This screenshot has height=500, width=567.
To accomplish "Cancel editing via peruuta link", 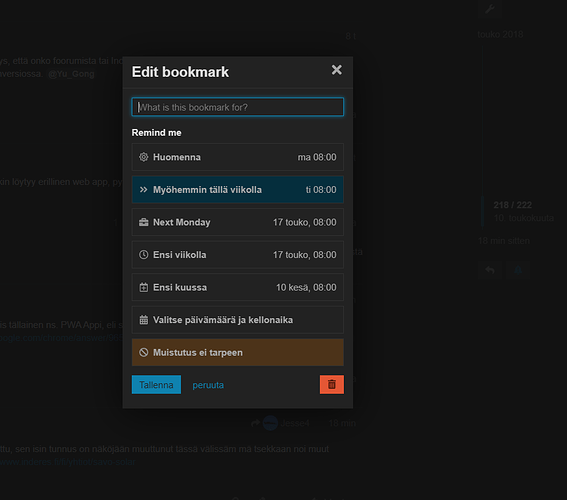I will [x=208, y=385].
